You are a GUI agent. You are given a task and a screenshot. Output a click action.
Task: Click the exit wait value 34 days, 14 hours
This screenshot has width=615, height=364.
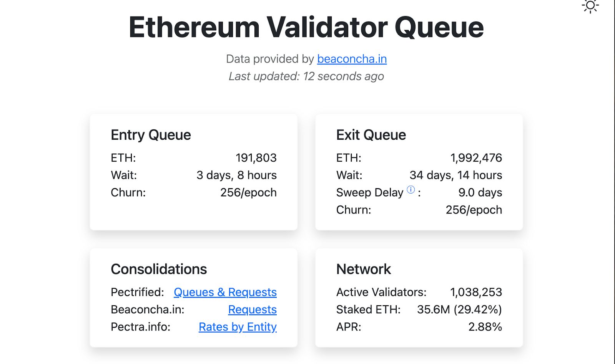coord(455,175)
